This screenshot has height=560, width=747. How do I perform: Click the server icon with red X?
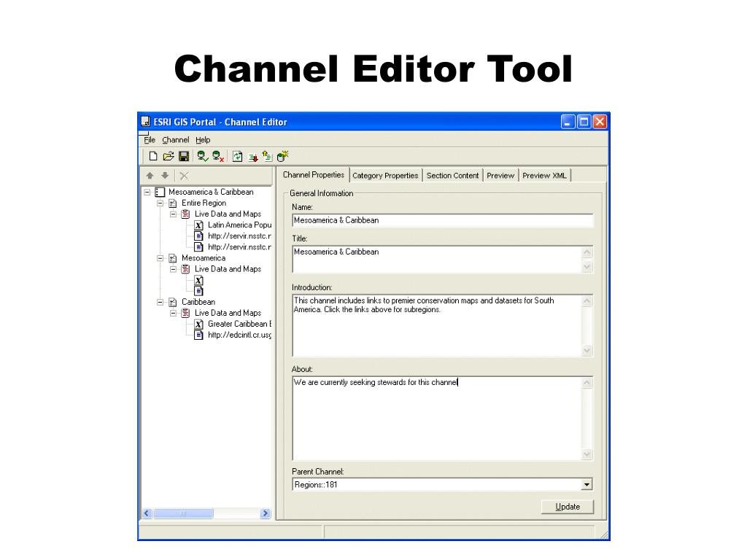(218, 156)
